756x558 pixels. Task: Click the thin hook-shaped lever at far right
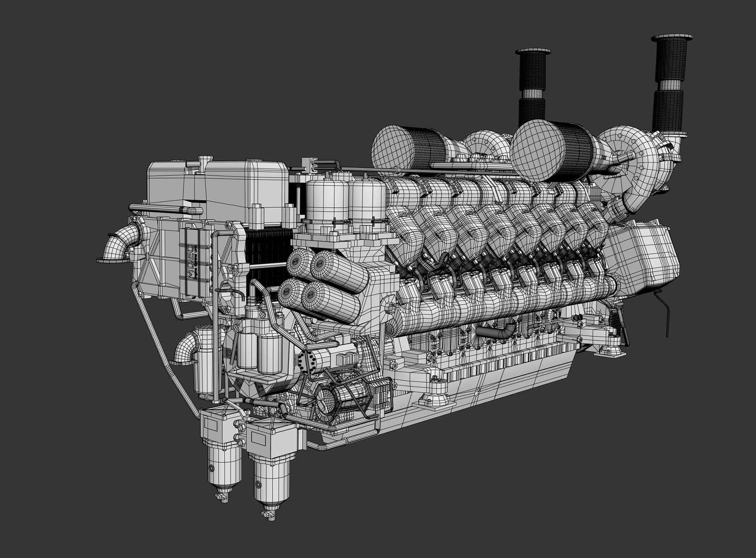pyautogui.click(x=663, y=310)
